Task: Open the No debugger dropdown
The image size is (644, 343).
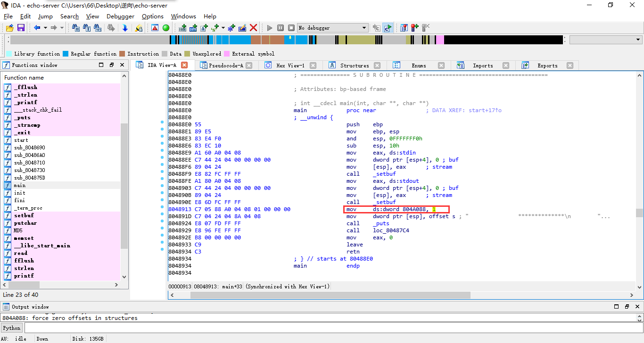Action: [x=332, y=27]
